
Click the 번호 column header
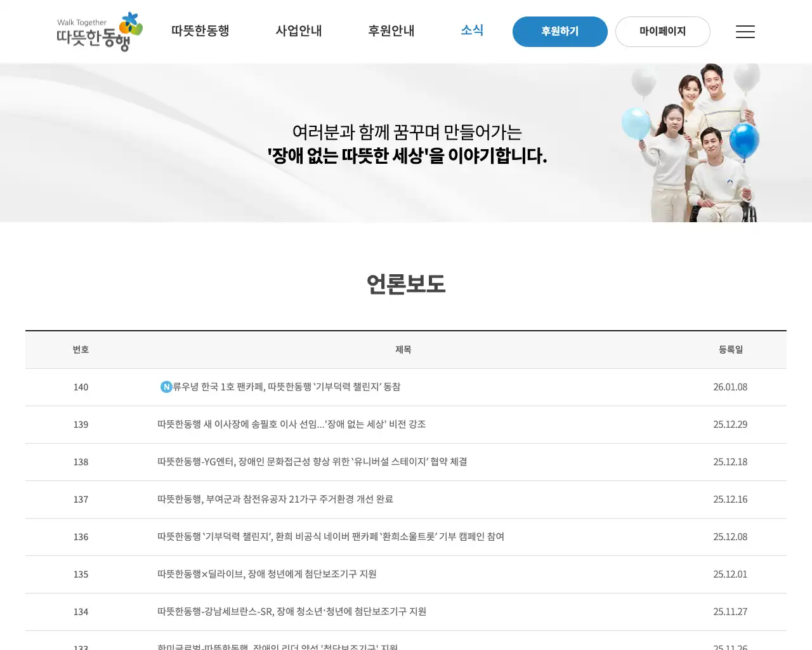(x=81, y=350)
